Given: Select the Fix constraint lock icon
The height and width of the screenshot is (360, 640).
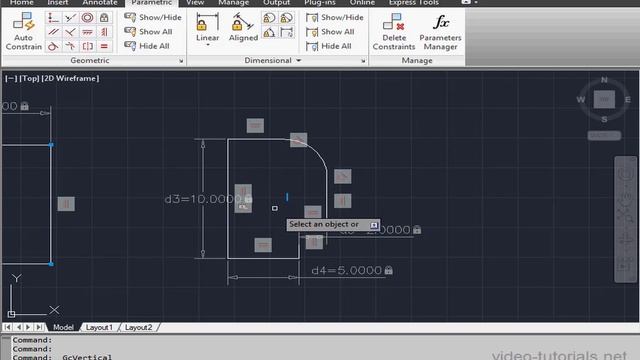Looking at the screenshot, I should (104, 18).
